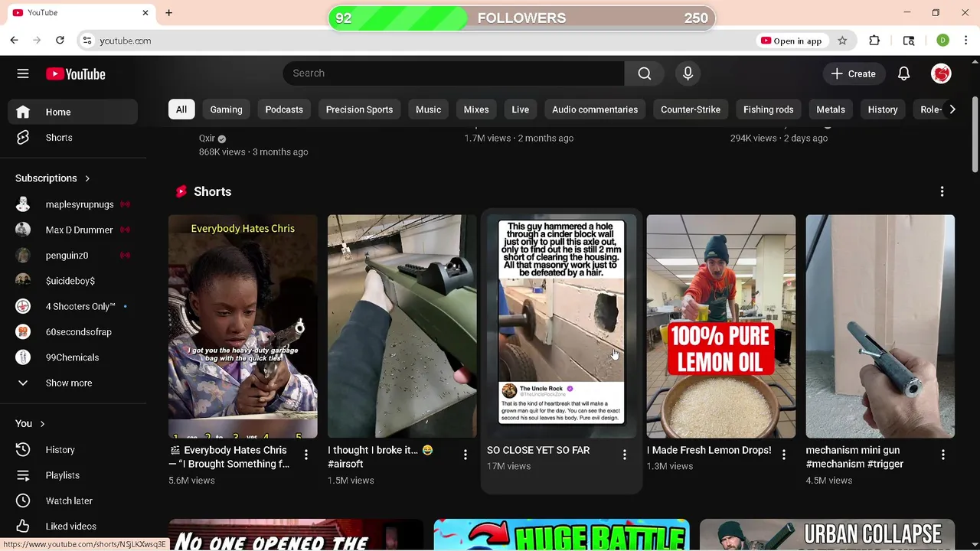
Task: Click the Create button
Action: (x=854, y=73)
